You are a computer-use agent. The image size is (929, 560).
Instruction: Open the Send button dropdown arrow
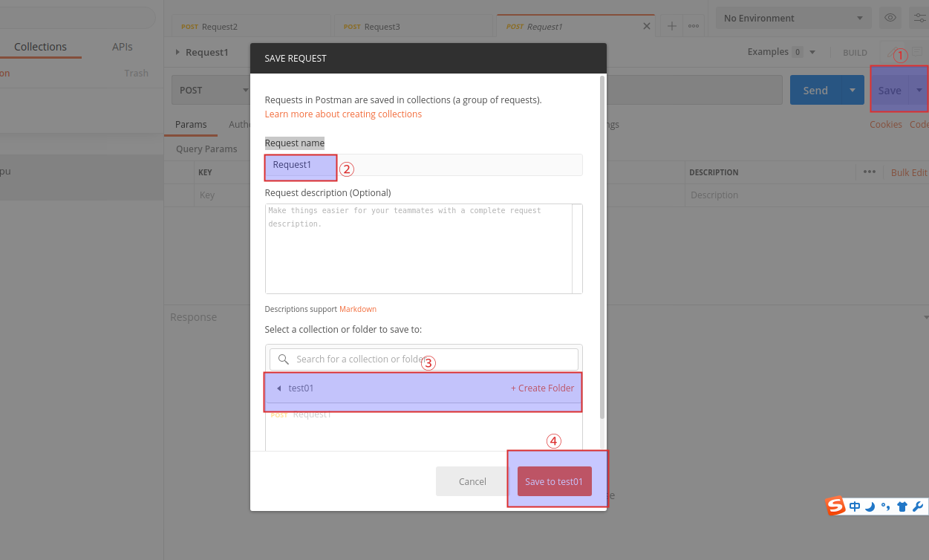[853, 90]
